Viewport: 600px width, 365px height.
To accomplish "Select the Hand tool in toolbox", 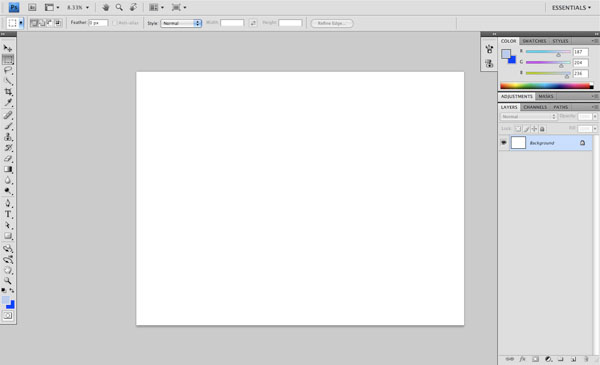I will click(8, 270).
